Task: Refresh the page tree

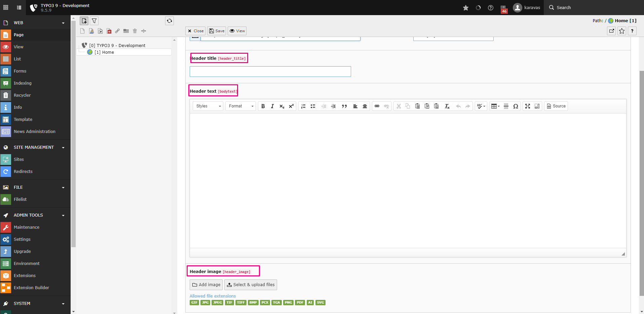Action: pos(169,21)
